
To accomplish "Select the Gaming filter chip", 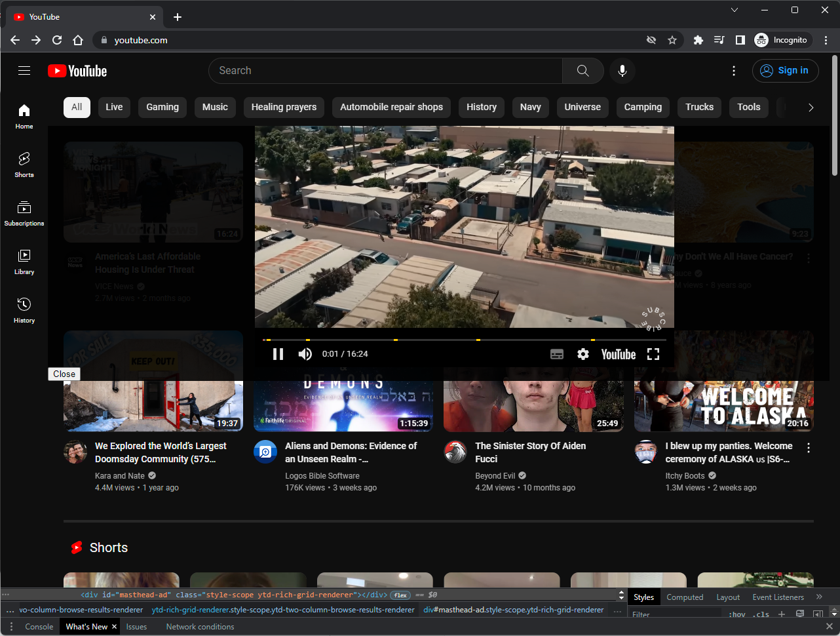I will click(x=162, y=107).
